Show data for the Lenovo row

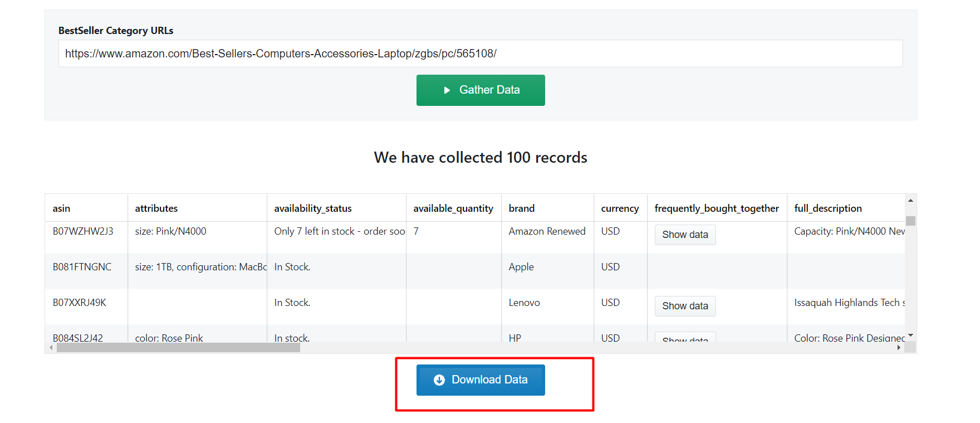pyautogui.click(x=685, y=306)
